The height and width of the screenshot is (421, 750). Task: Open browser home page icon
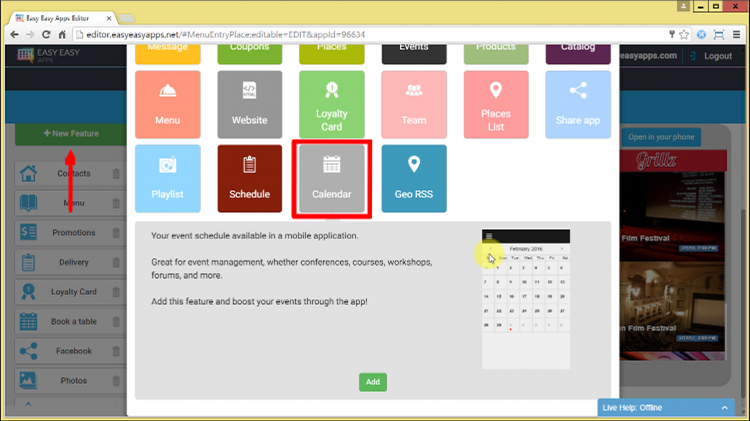pyautogui.click(x=62, y=34)
